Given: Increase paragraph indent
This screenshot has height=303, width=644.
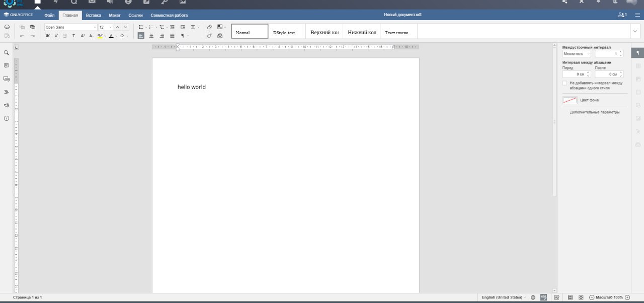Looking at the screenshot, I should point(183,27).
